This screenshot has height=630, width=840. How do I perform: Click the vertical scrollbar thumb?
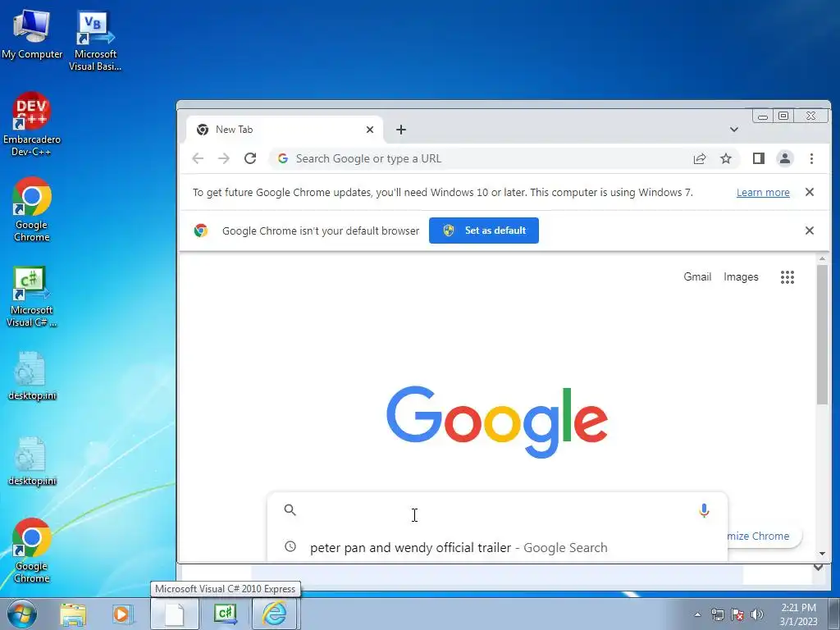822,335
